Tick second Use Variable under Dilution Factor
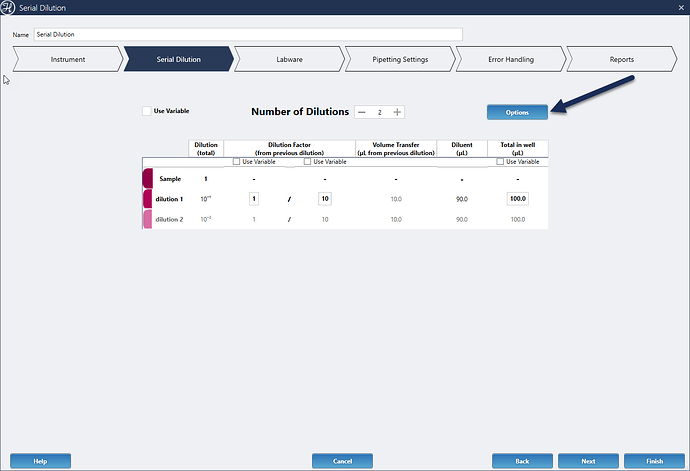The width and height of the screenshot is (690, 471). pyautogui.click(x=308, y=161)
